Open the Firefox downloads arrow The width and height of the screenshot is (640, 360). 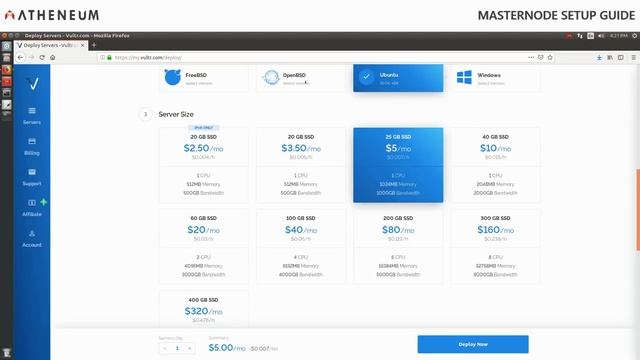coord(599,58)
